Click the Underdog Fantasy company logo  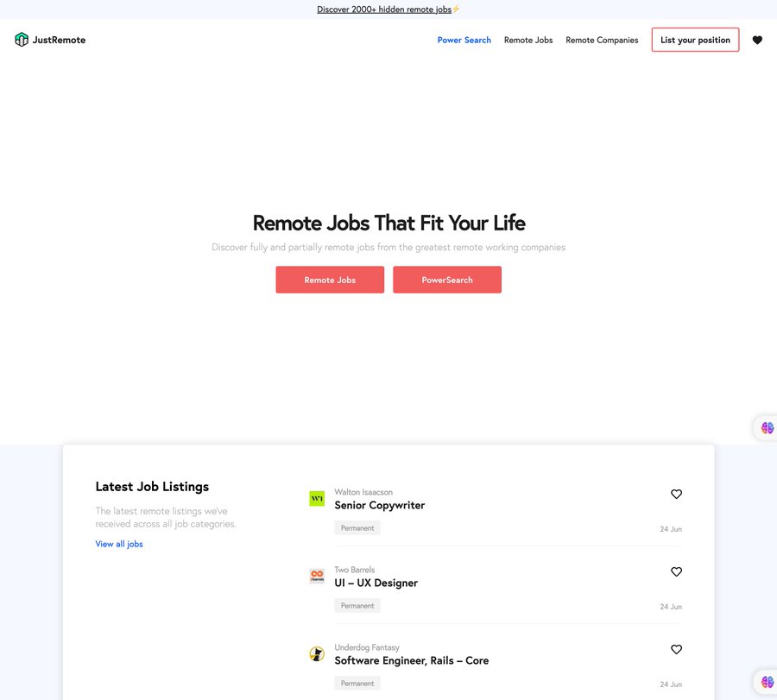click(x=317, y=653)
